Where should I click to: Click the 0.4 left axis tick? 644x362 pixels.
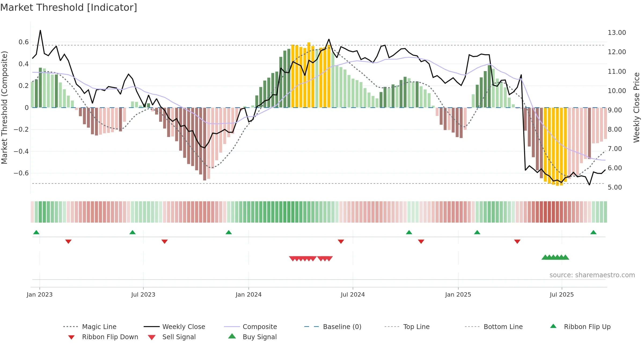pos(24,64)
